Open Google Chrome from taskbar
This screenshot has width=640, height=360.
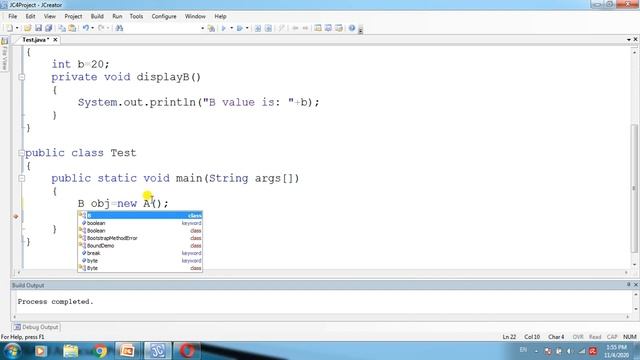pyautogui.click(x=100, y=351)
